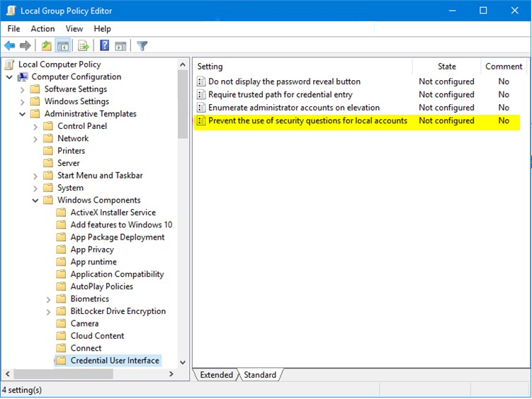Click the Local Computer Policy root icon
532x399 pixels.
[10, 64]
